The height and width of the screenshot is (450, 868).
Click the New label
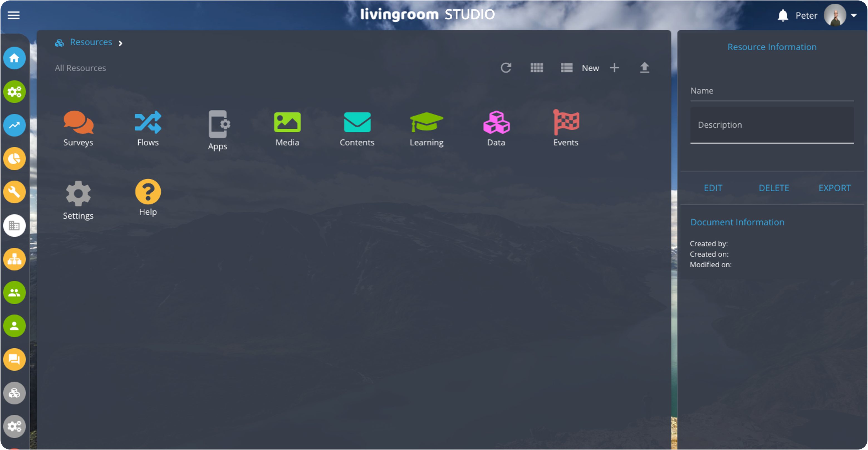590,68
